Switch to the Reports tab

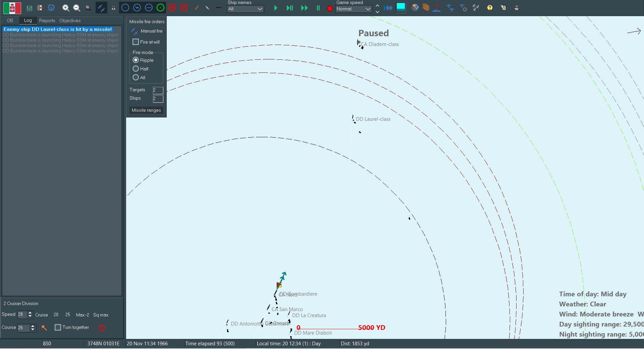pyautogui.click(x=47, y=20)
